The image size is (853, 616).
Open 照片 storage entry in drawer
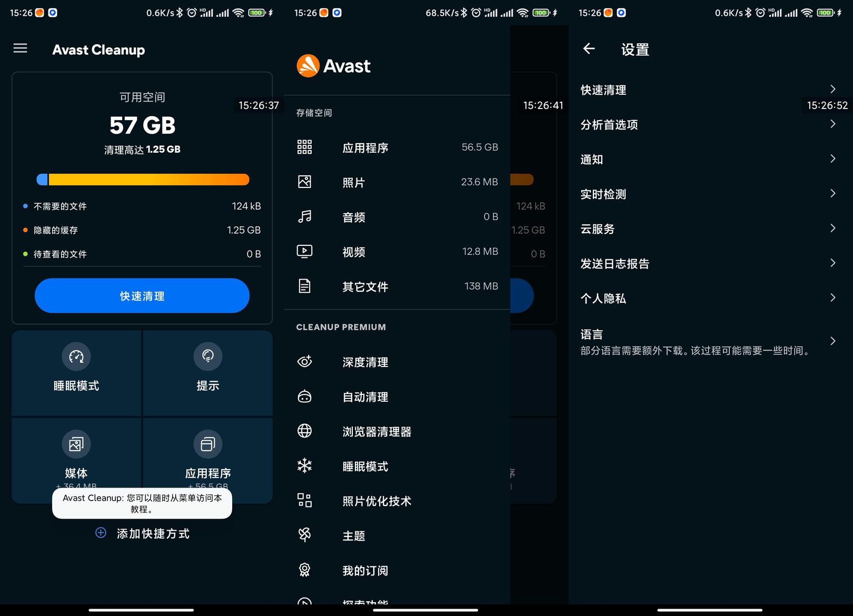(x=397, y=182)
